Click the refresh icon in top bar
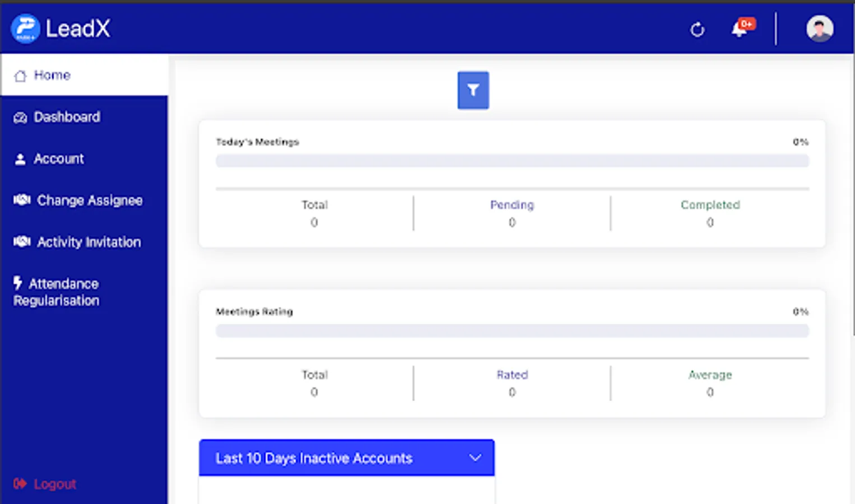This screenshot has height=504, width=855. tap(696, 30)
